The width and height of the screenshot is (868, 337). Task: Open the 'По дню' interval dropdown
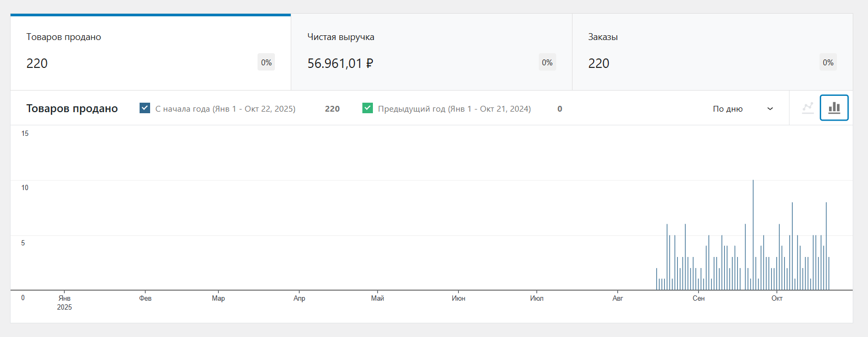tap(743, 109)
